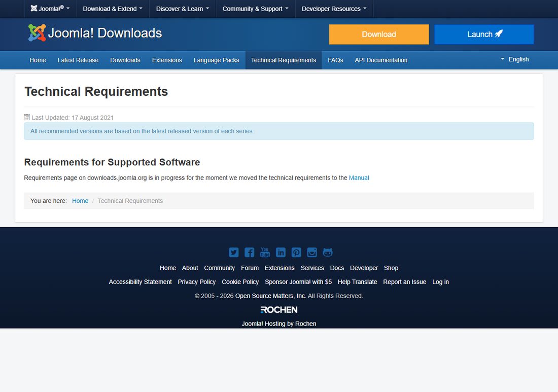This screenshot has height=392, width=558.
Task: Open Latest Release nav item
Action: point(78,60)
